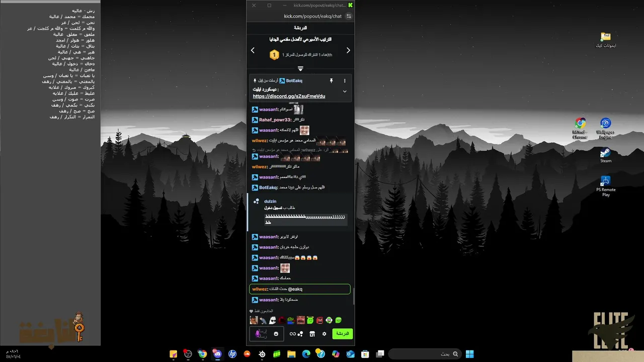644x362 pixels.
Task: Click the infinity icon beside chat input
Action: (x=293, y=334)
